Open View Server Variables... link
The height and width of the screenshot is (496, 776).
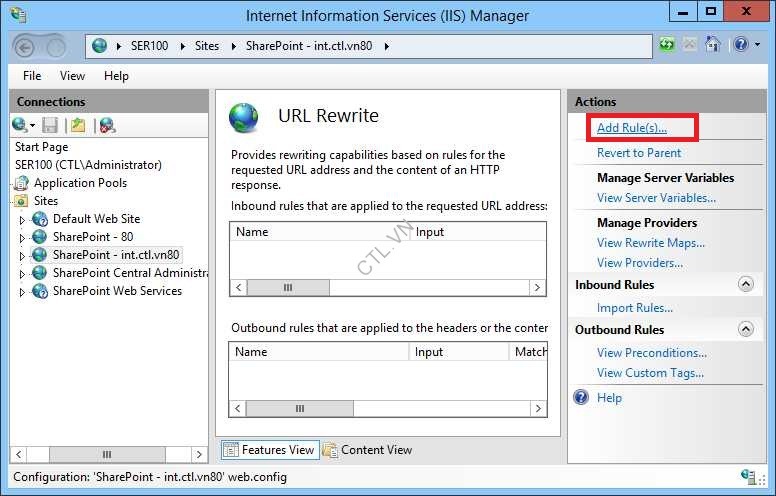point(656,198)
